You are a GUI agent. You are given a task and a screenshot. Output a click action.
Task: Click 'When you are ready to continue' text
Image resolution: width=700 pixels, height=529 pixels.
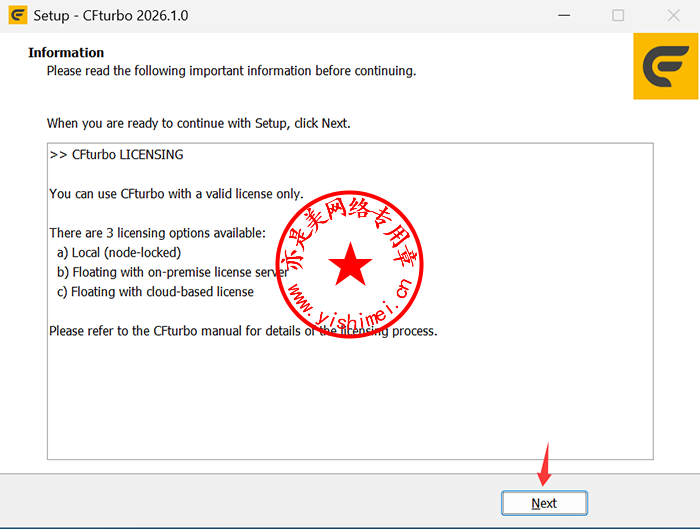click(x=198, y=124)
